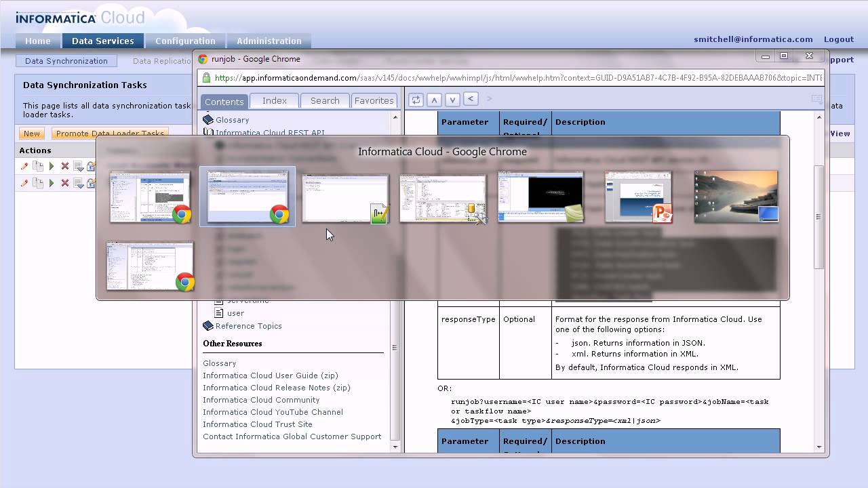Image resolution: width=868 pixels, height=488 pixels.
Task: Click the copy icon in first task row
Action: tap(38, 166)
